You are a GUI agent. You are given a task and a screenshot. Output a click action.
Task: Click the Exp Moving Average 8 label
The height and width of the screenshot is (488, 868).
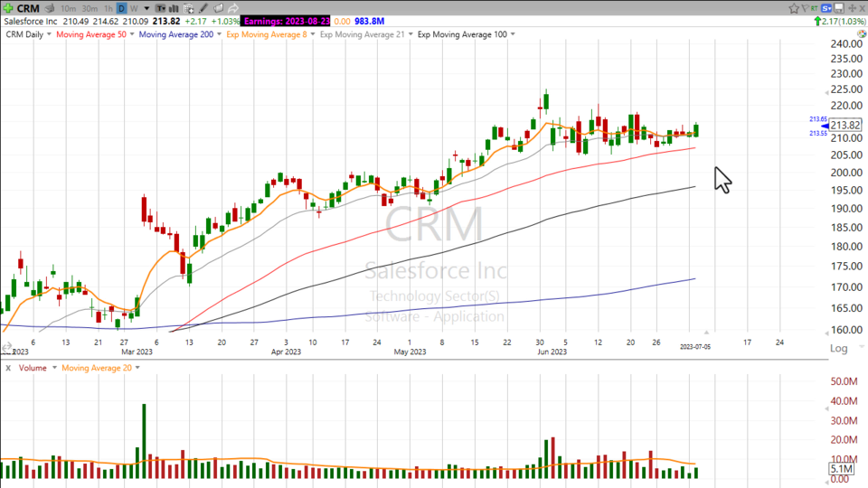266,34
